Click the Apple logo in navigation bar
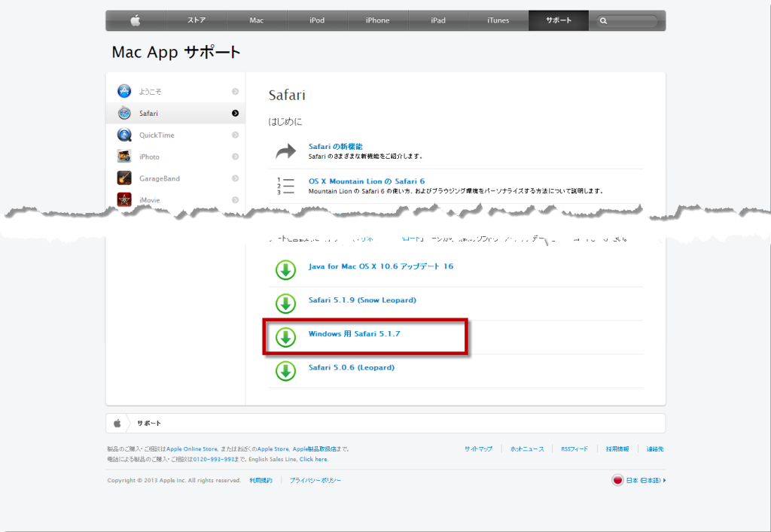Image resolution: width=771 pixels, height=532 pixels. click(136, 20)
